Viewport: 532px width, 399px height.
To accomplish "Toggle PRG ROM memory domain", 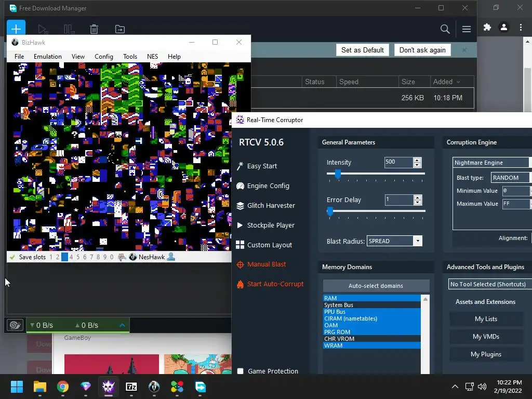I will pos(371,332).
